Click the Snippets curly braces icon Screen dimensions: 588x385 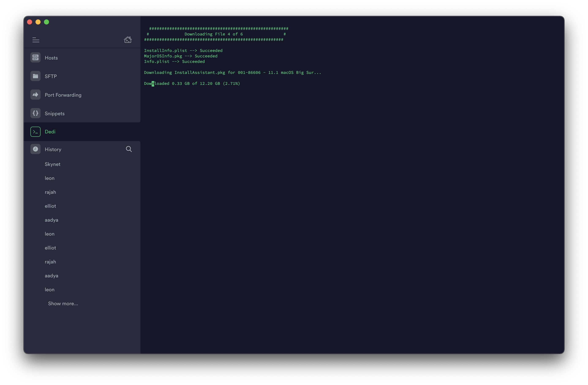tap(35, 113)
